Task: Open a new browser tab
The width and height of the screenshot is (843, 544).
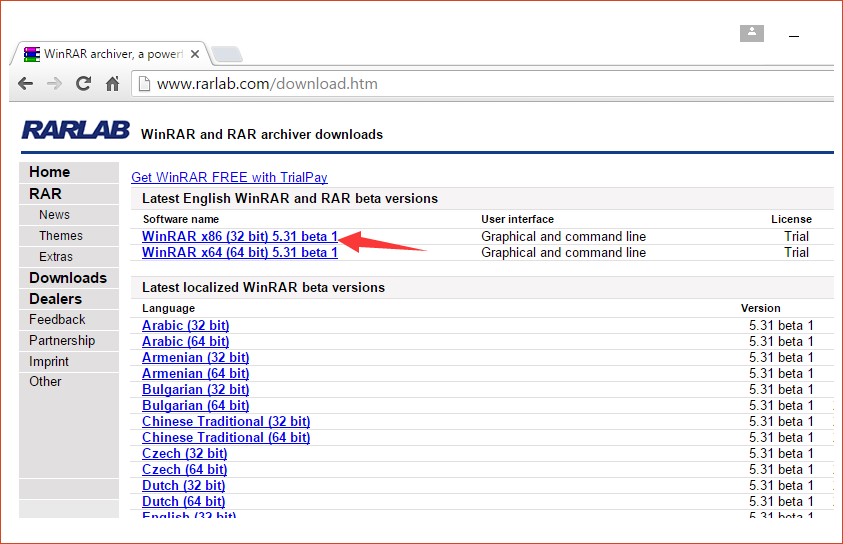Action: tap(227, 54)
